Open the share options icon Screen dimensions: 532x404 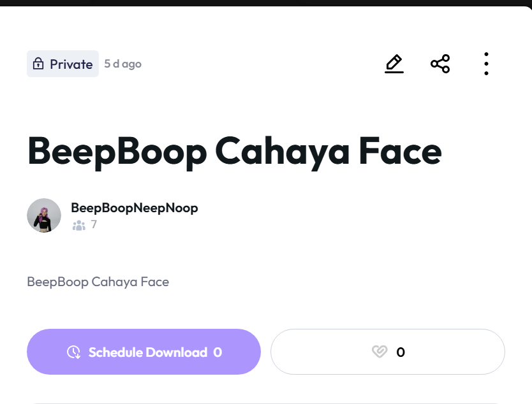[440, 64]
